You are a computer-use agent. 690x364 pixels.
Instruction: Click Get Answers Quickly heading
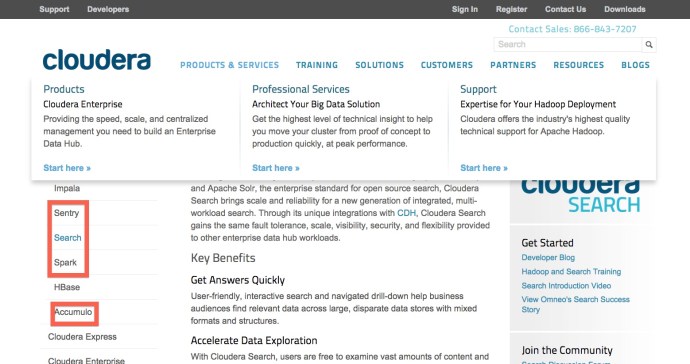[238, 280]
